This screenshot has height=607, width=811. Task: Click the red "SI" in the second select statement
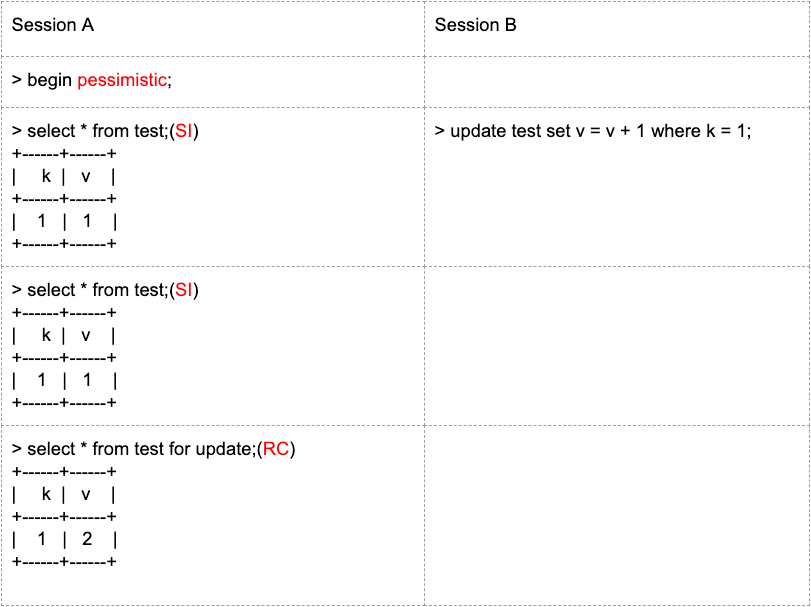click(185, 290)
